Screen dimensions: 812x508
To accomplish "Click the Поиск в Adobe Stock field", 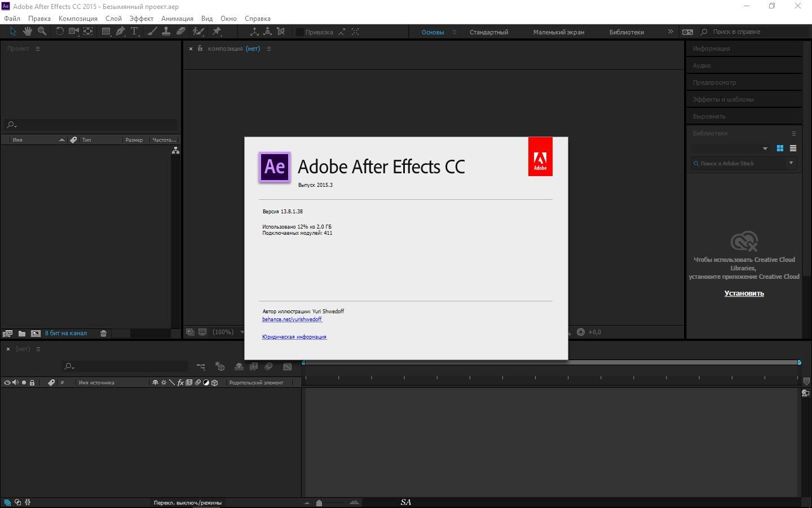I will [x=739, y=163].
